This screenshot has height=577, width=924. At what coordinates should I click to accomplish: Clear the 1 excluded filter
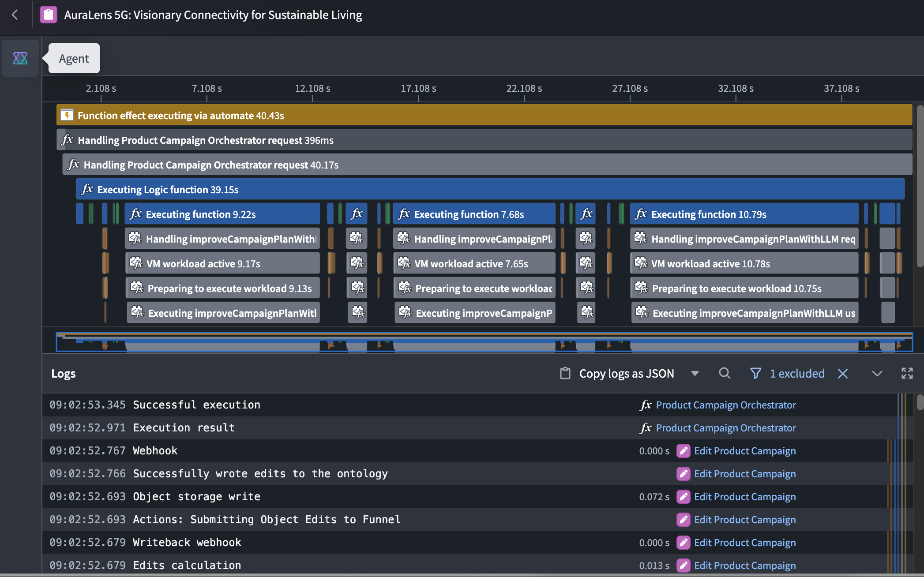pos(843,374)
